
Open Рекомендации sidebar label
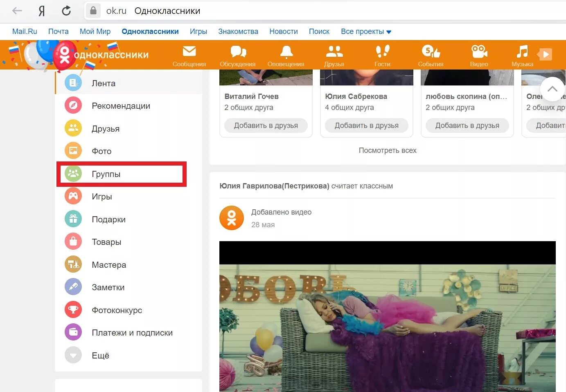pos(121,106)
